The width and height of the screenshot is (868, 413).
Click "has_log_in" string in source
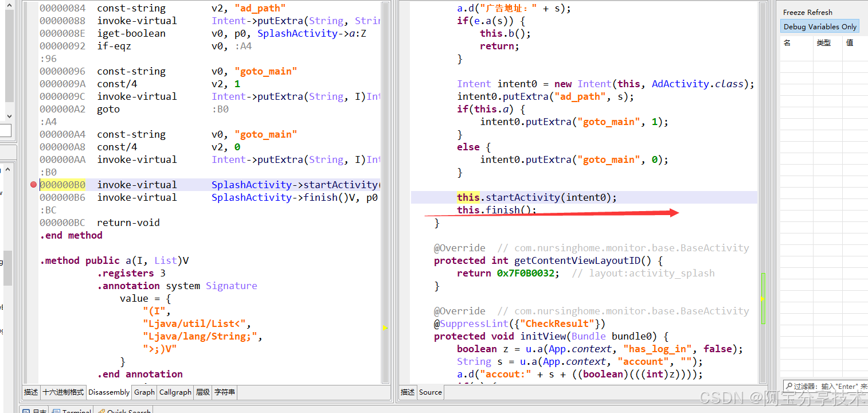click(660, 349)
